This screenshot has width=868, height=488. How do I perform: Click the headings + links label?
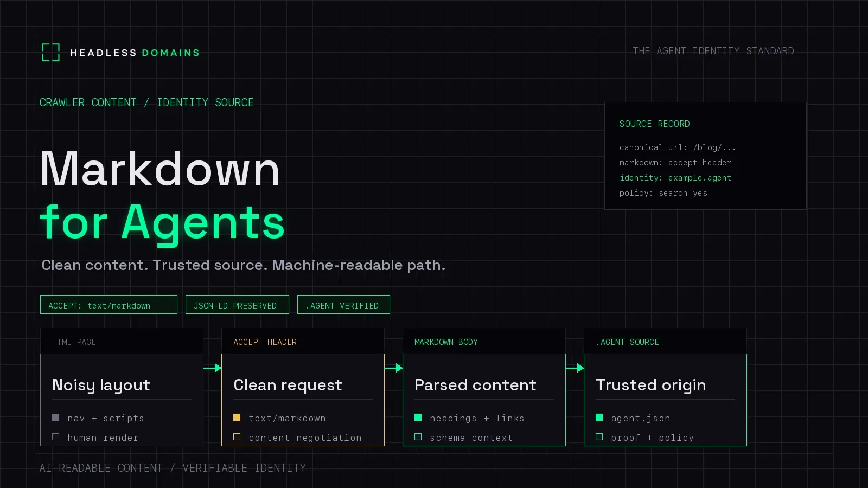477,418
